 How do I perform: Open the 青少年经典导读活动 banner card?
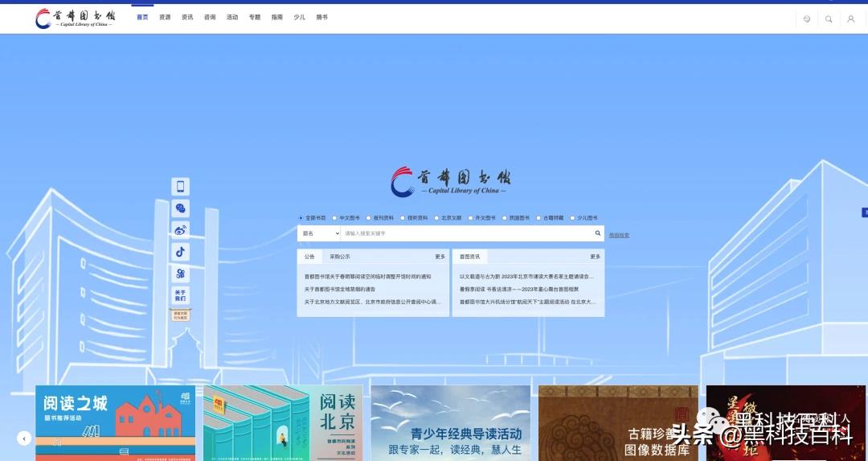pyautogui.click(x=451, y=423)
